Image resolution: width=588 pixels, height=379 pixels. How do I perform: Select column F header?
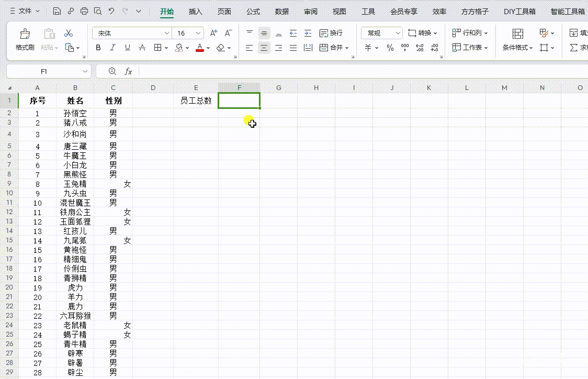(x=239, y=87)
